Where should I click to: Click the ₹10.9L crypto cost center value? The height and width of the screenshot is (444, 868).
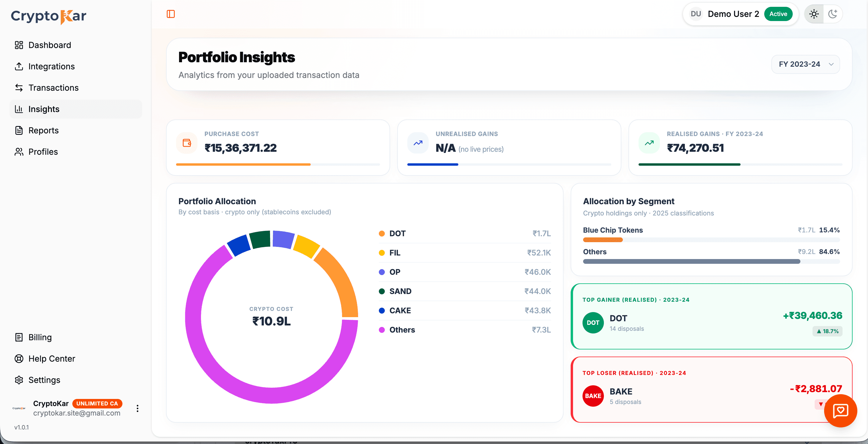click(x=271, y=321)
